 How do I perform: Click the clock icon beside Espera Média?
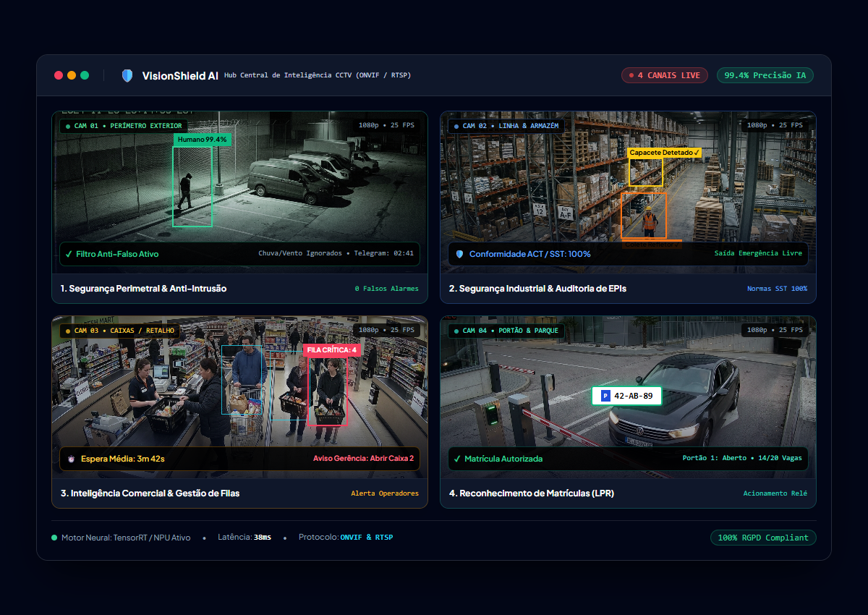click(71, 459)
